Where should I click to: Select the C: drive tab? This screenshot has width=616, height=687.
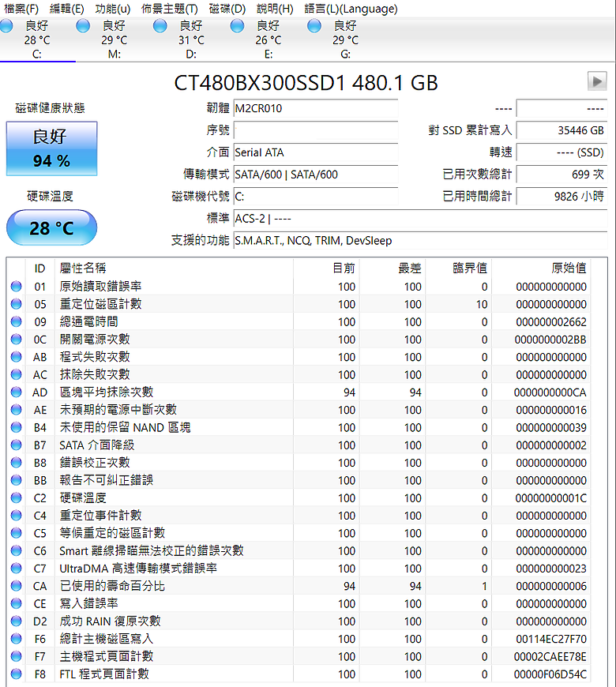tap(37, 39)
